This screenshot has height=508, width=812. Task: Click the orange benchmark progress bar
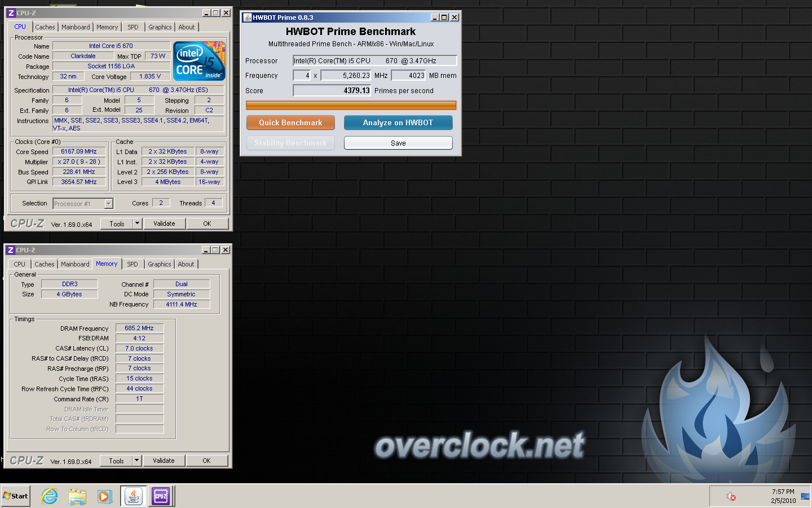(x=351, y=105)
